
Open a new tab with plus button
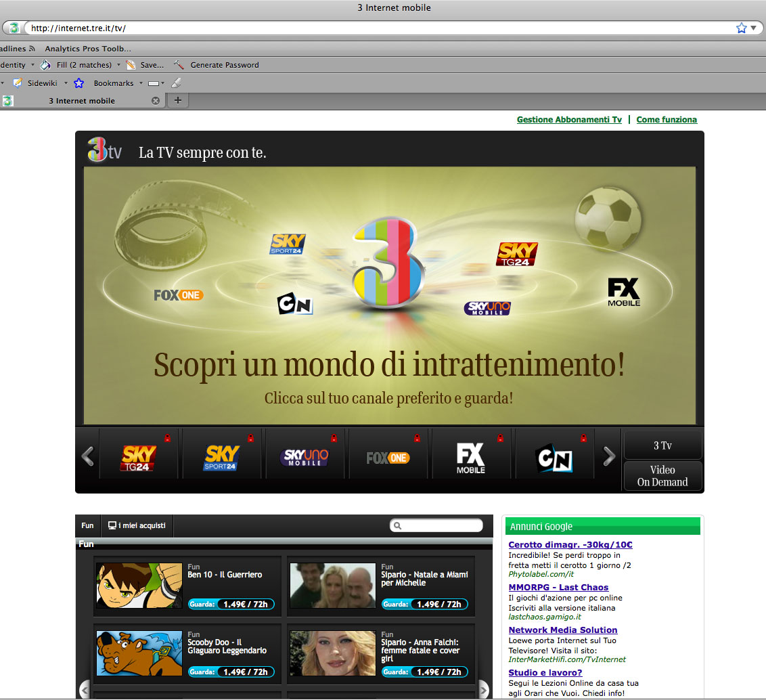[x=178, y=100]
